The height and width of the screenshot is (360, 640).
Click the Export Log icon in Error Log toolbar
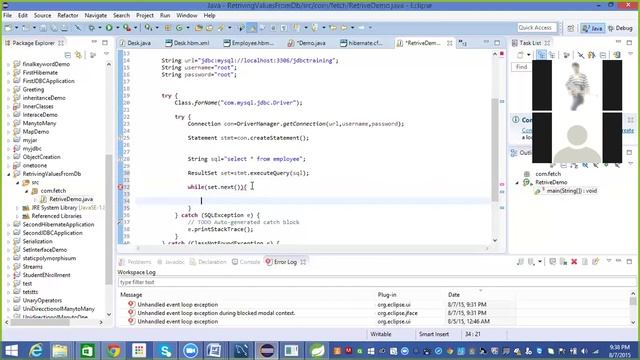coord(520,261)
